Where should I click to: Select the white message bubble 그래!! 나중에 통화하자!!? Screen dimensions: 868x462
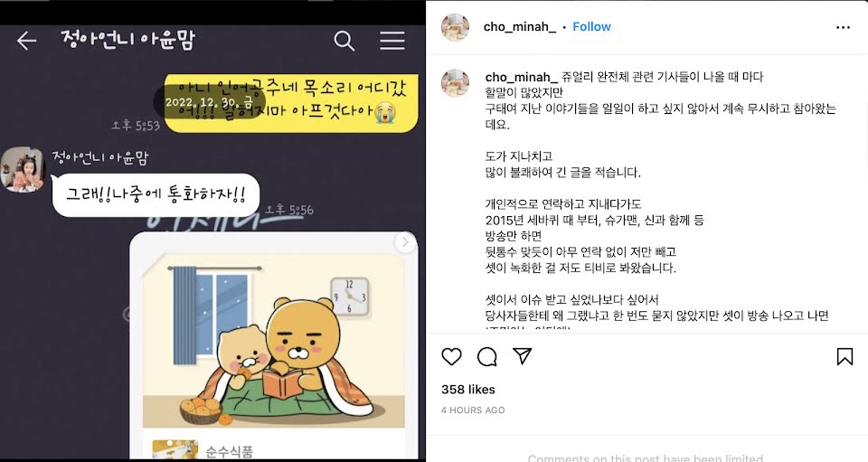(x=156, y=194)
